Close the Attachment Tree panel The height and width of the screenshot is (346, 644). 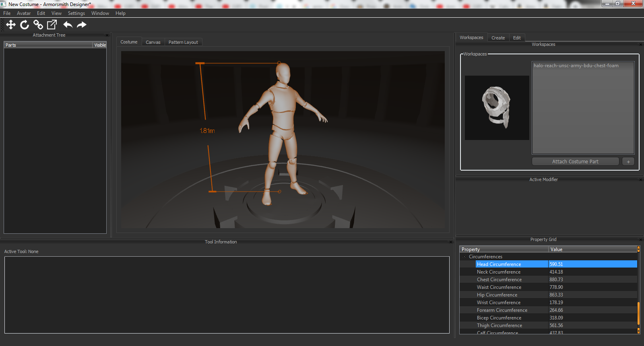pos(107,35)
